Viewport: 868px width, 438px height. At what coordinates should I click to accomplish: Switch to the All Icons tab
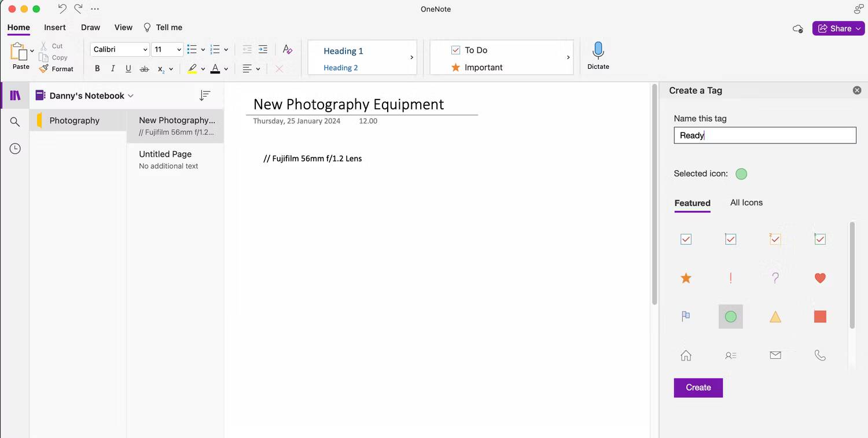pos(746,203)
